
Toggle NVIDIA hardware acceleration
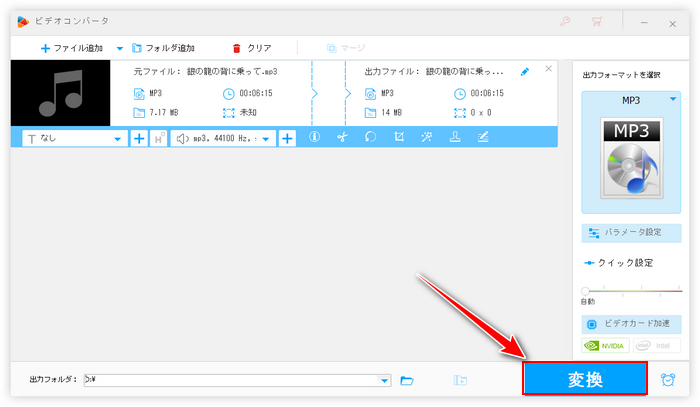coord(605,345)
